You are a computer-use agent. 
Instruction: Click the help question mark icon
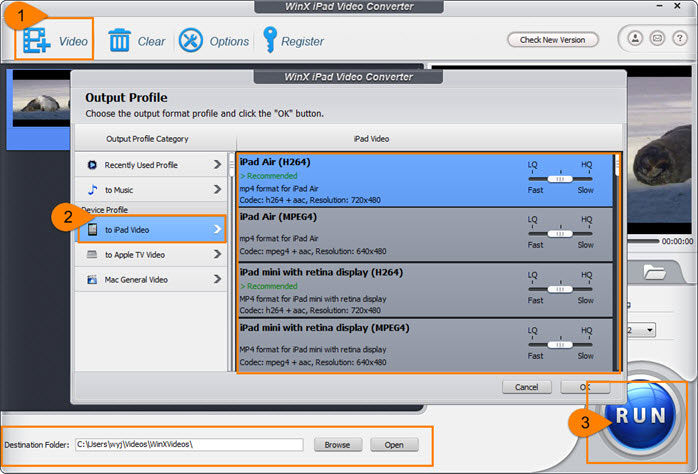(679, 39)
